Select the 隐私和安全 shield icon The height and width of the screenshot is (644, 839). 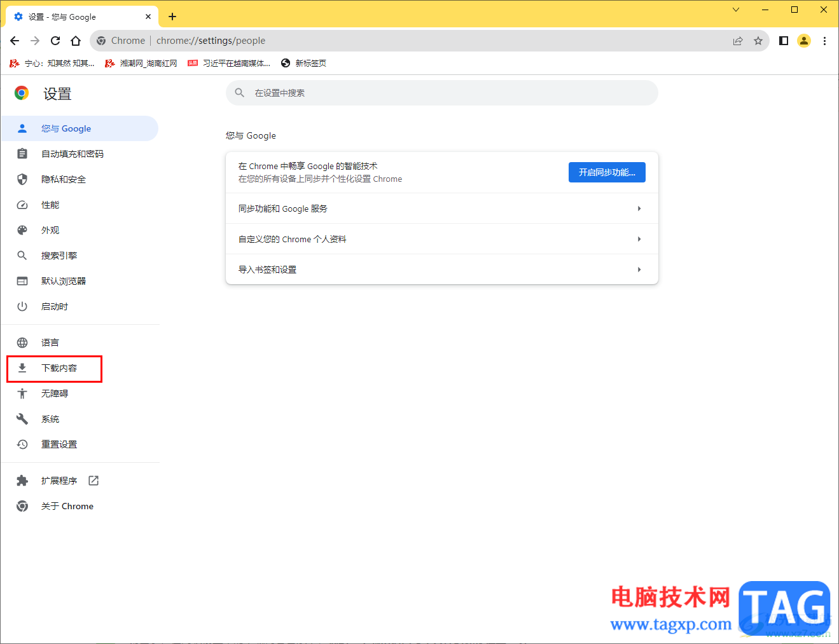22,179
